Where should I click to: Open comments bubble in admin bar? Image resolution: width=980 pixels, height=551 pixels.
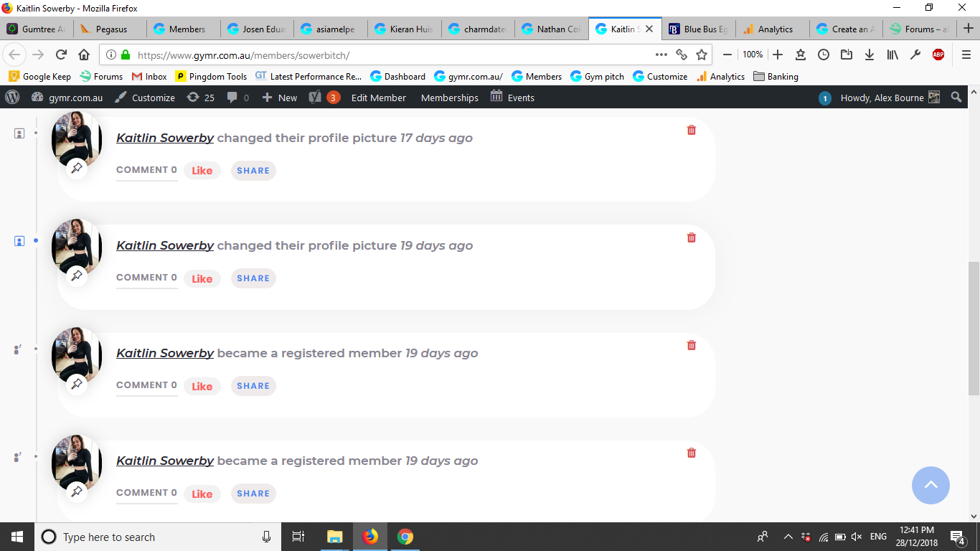[x=237, y=98]
